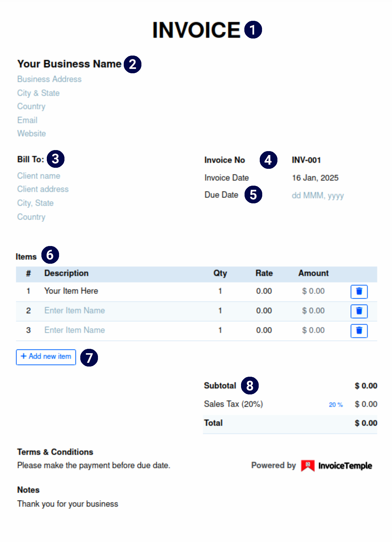Click trash icon for item row 2
The image size is (392, 542).
[x=359, y=311]
